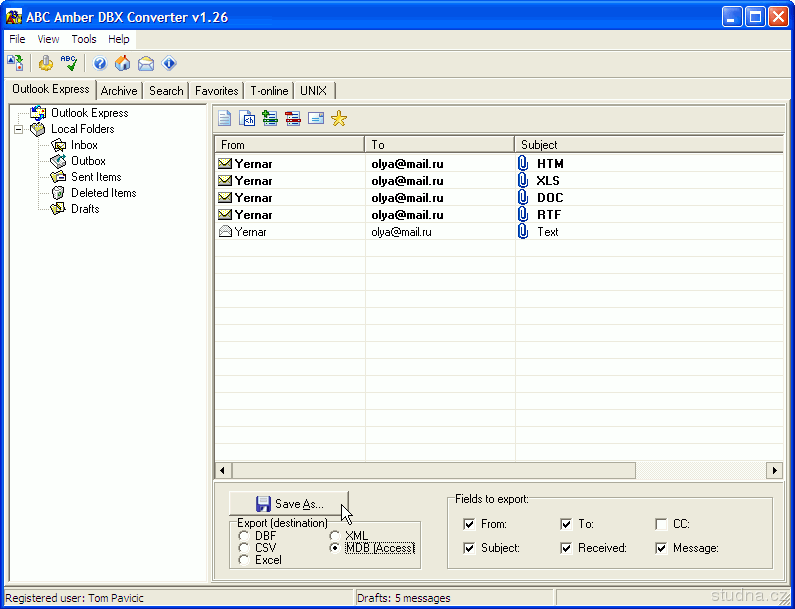Click the spell check ABC toolbar icon

(69, 64)
